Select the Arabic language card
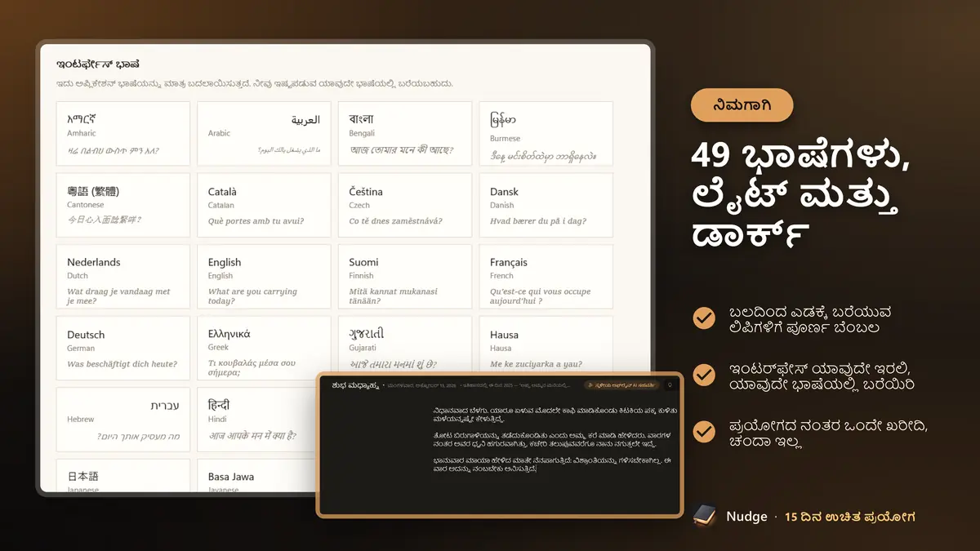This screenshot has width=980, height=551. pos(264,134)
